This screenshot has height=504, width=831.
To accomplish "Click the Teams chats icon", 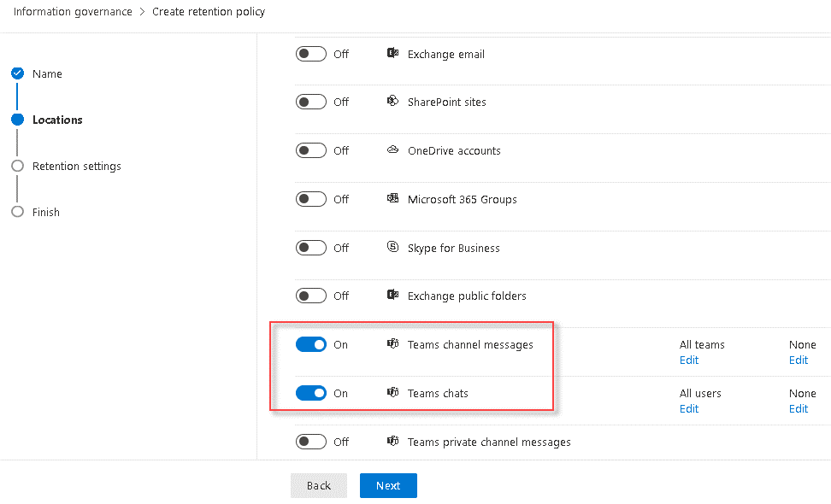I will (x=392, y=393).
